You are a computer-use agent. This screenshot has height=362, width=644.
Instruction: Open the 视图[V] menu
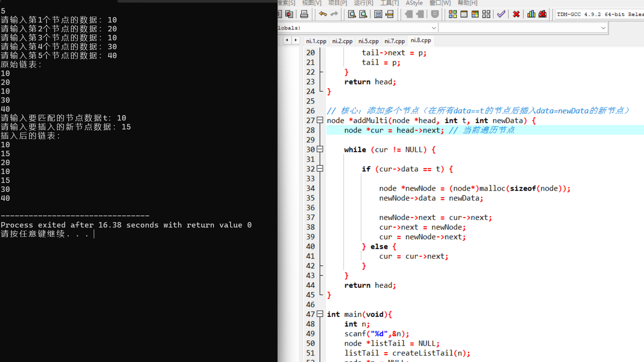point(312,3)
